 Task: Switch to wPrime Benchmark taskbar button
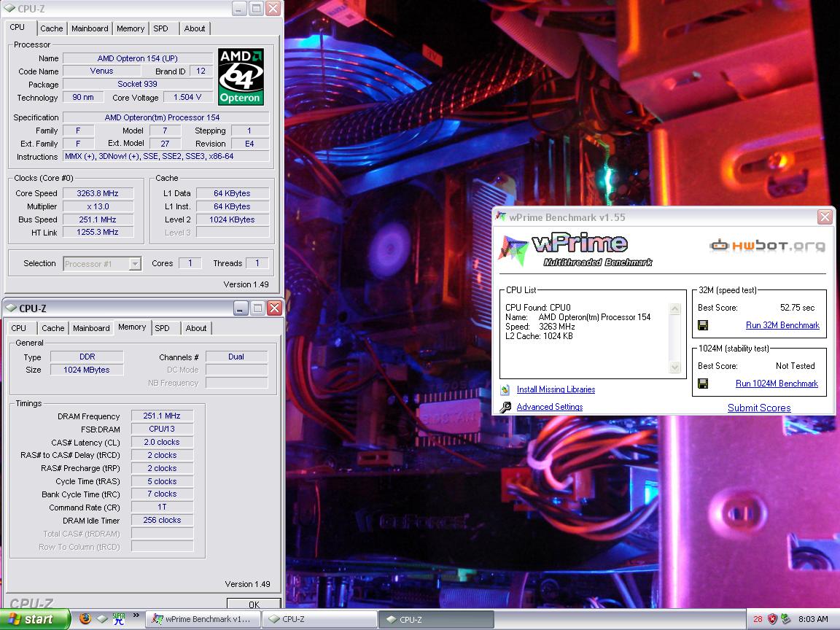[203, 619]
